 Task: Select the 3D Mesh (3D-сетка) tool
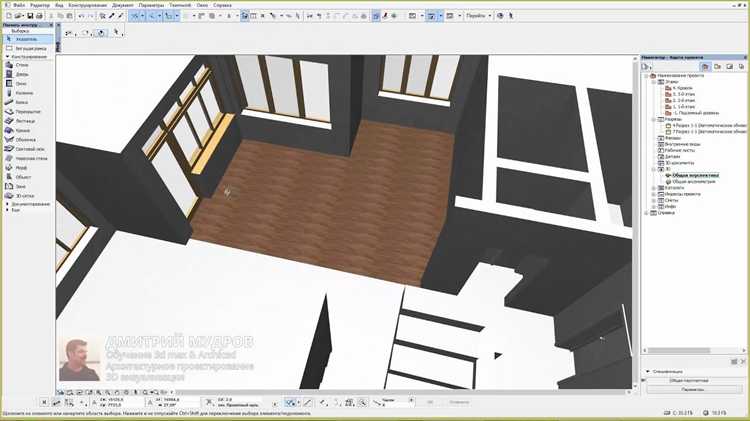(28, 196)
